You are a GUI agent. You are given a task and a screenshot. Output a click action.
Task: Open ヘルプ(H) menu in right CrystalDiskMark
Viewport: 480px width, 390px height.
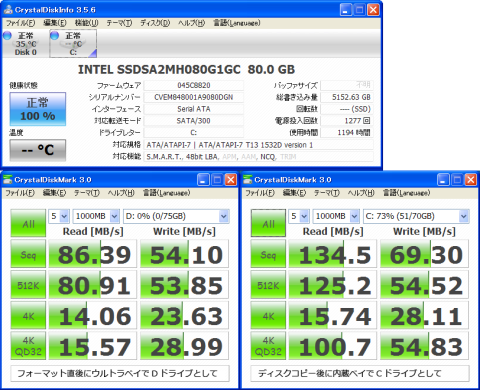[361, 193]
